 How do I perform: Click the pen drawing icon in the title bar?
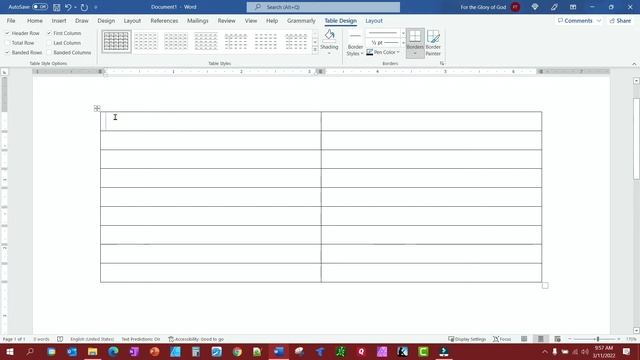pos(554,7)
